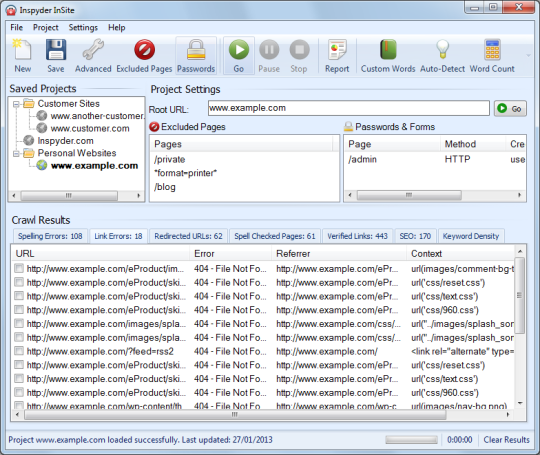Open the SEO tab
This screenshot has width=540, height=455.
415,236
